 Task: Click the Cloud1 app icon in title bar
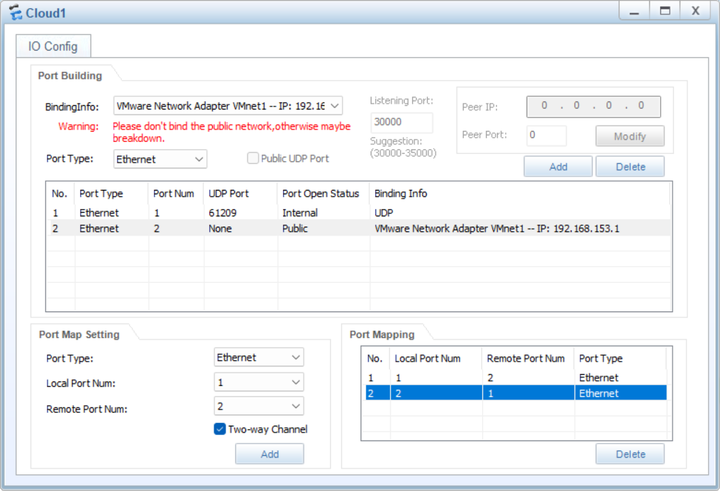[x=15, y=12]
